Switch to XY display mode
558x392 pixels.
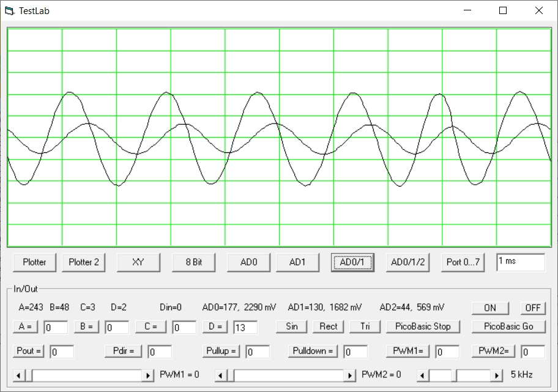[138, 262]
